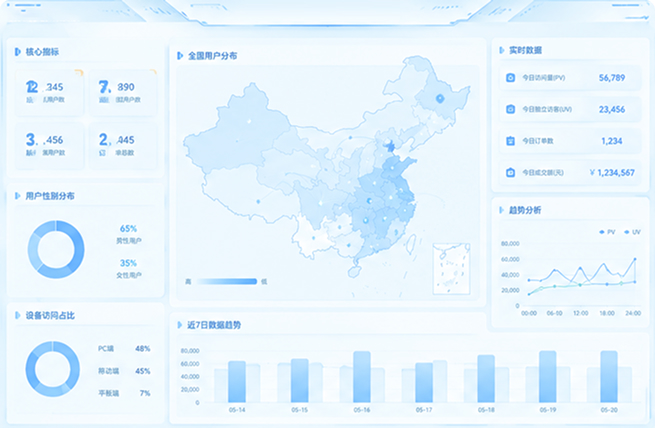Click the 平板端 7% legend row

[x=124, y=393]
